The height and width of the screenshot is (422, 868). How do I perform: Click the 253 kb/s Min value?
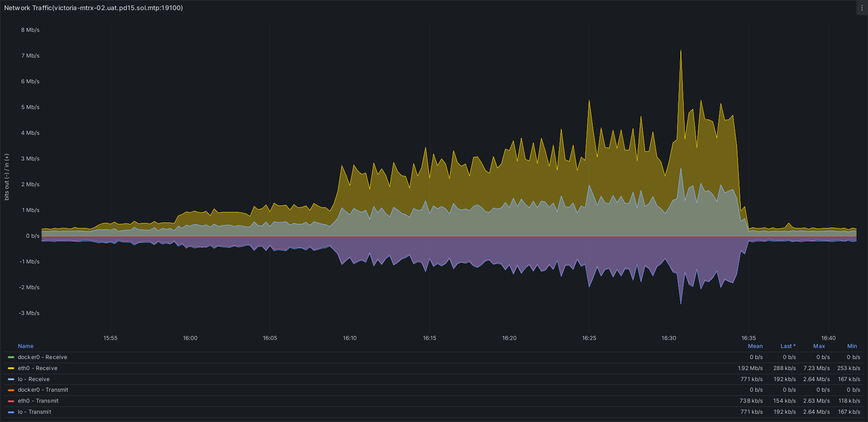849,368
